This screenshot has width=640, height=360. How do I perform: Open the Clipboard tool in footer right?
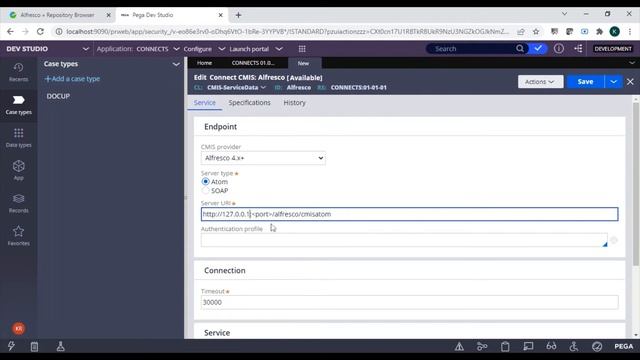click(505, 347)
